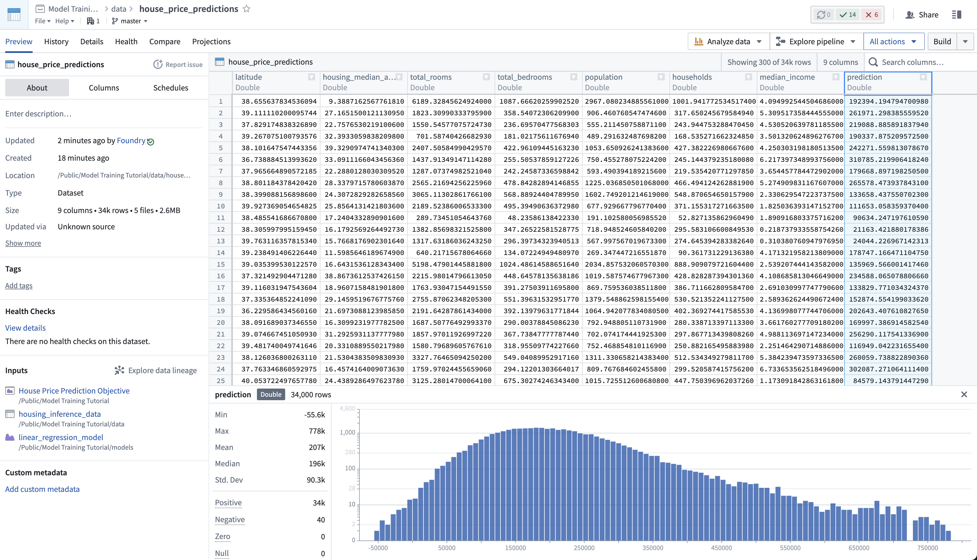Viewport: 977px width, 560px height.
Task: Click the Add tags link
Action: tap(19, 285)
